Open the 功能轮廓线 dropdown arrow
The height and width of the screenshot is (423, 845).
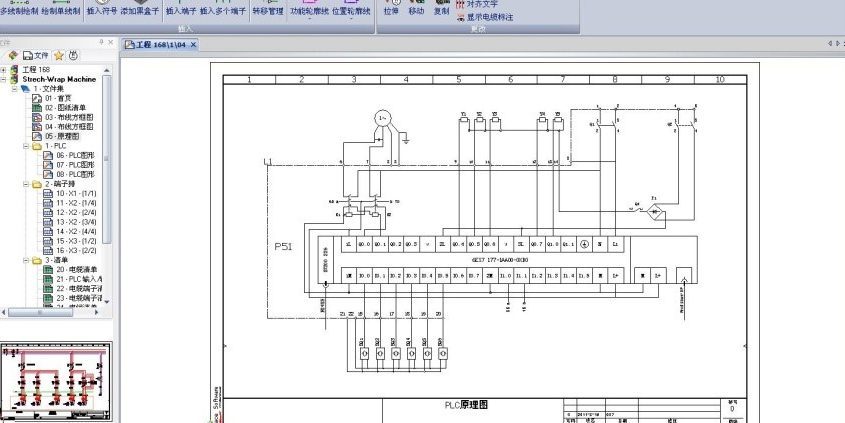click(309, 19)
